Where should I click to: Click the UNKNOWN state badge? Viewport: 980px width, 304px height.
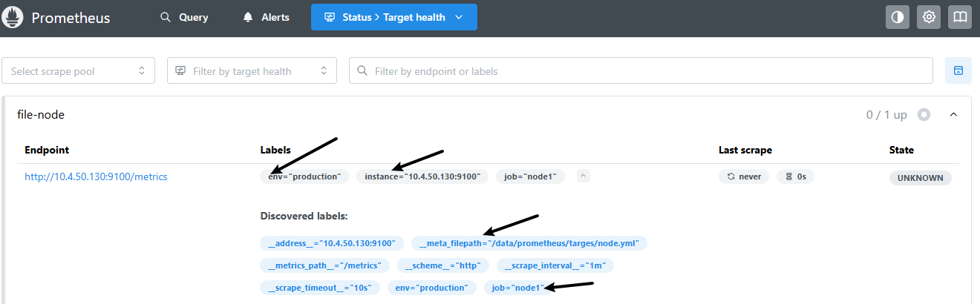pos(921,178)
